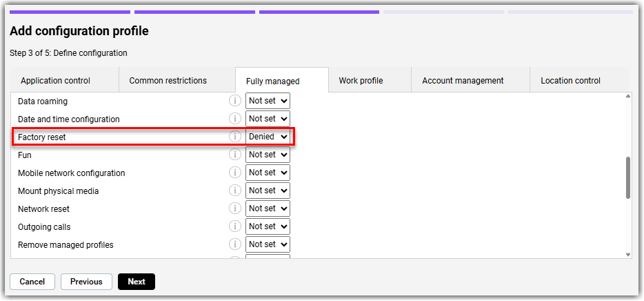Open the Factory reset dropdown set to Denied
Image resolution: width=644 pixels, height=301 pixels.
point(268,137)
